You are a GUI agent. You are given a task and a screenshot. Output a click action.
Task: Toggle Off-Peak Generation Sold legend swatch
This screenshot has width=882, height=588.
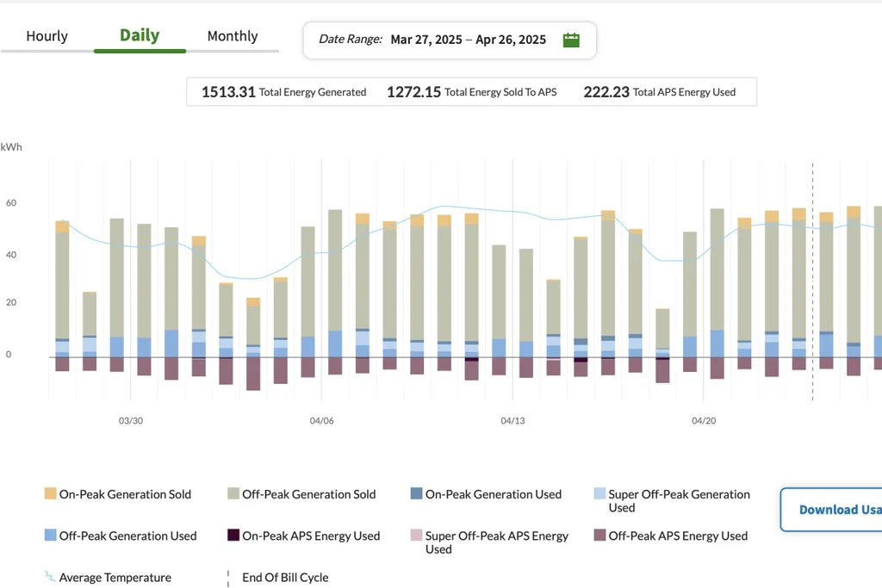pyautogui.click(x=233, y=493)
